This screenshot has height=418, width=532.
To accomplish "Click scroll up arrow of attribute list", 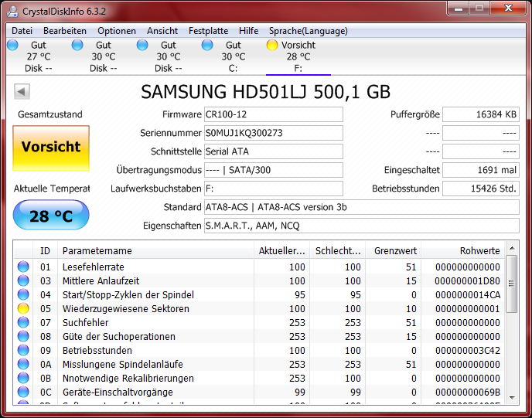I will (512, 248).
